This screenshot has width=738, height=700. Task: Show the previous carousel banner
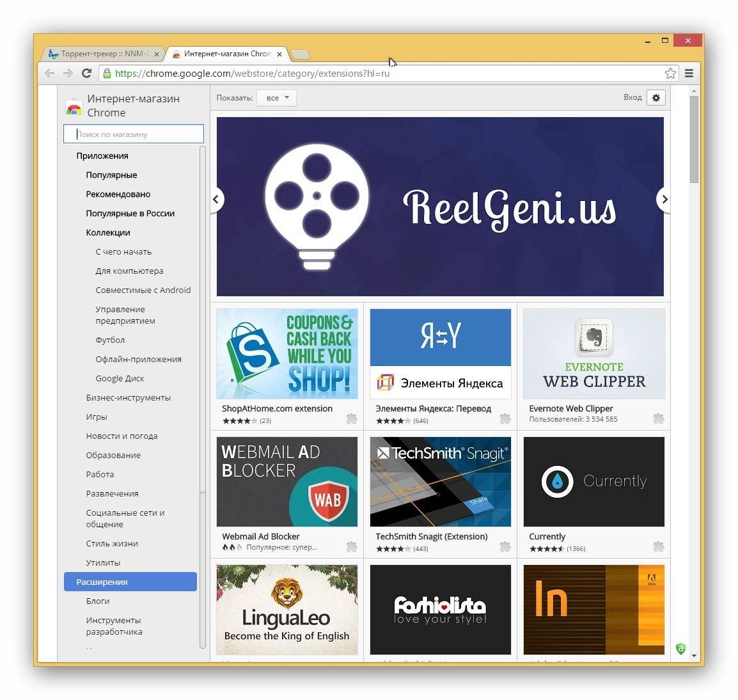[216, 199]
